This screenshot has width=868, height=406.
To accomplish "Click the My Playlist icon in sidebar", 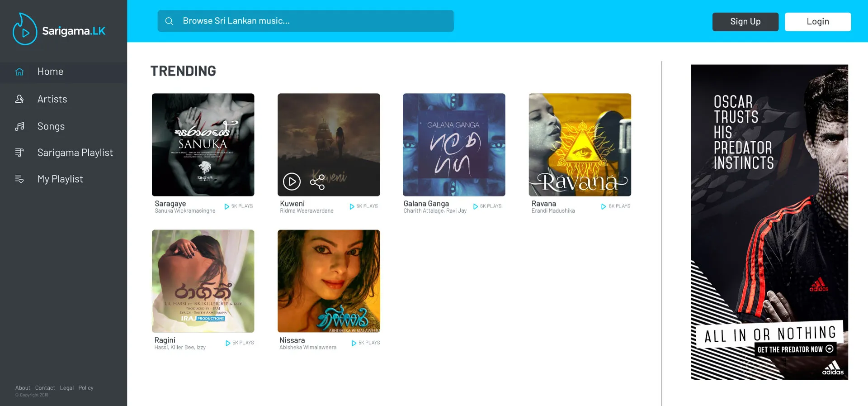I will pos(19,179).
